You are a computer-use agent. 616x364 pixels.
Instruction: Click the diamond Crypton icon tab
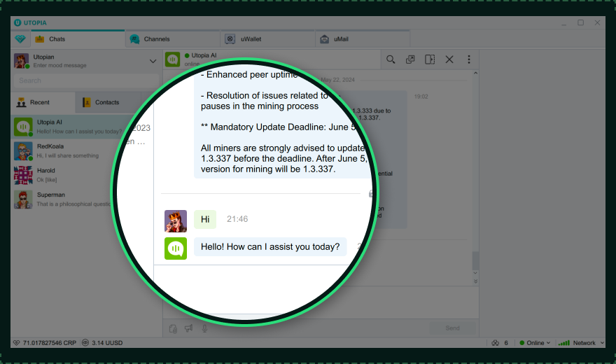coord(20,39)
